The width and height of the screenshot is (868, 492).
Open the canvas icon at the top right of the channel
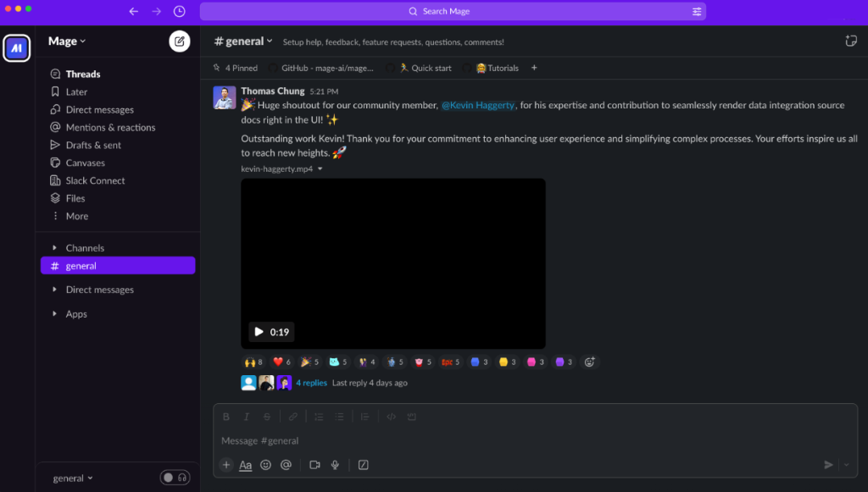(851, 41)
